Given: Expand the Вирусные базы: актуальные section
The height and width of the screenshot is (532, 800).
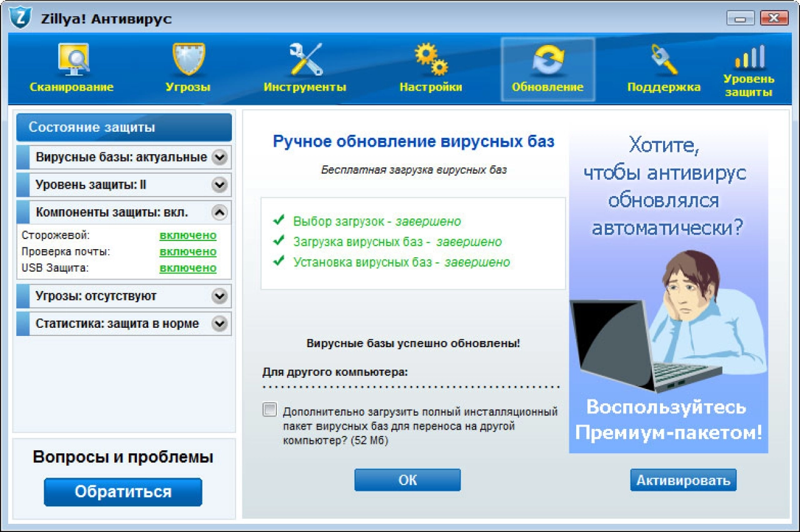Looking at the screenshot, I should (124, 157).
